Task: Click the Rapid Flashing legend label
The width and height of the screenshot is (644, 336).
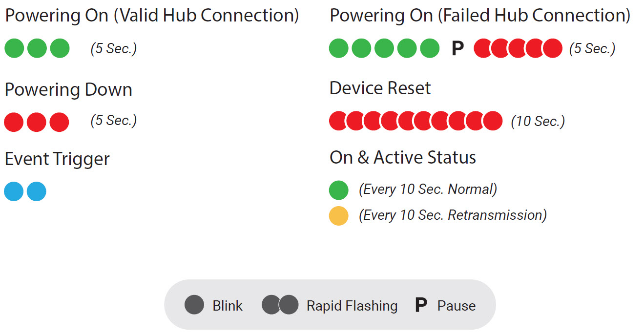Action: [352, 306]
